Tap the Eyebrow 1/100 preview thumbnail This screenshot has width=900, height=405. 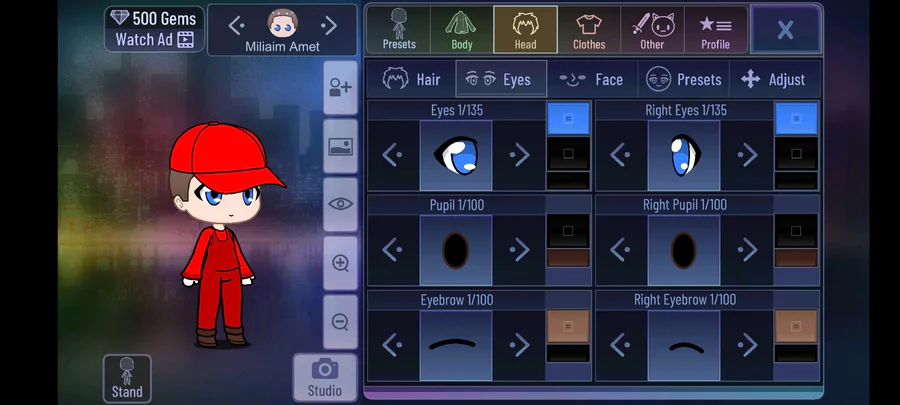click(x=456, y=345)
